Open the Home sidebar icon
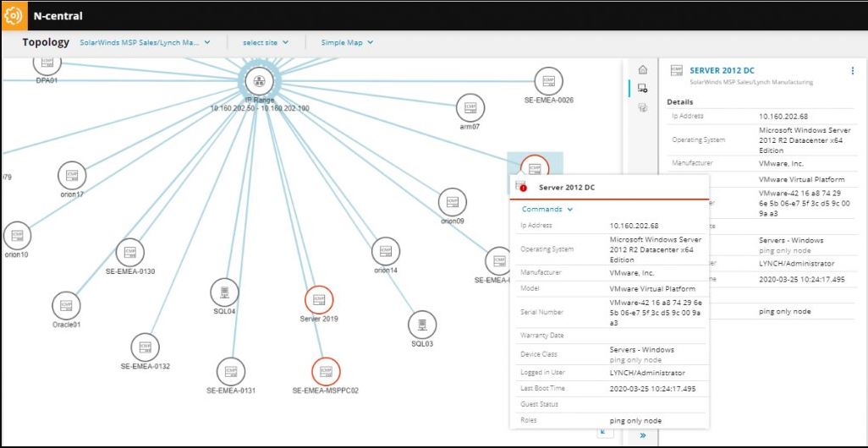 tap(643, 69)
